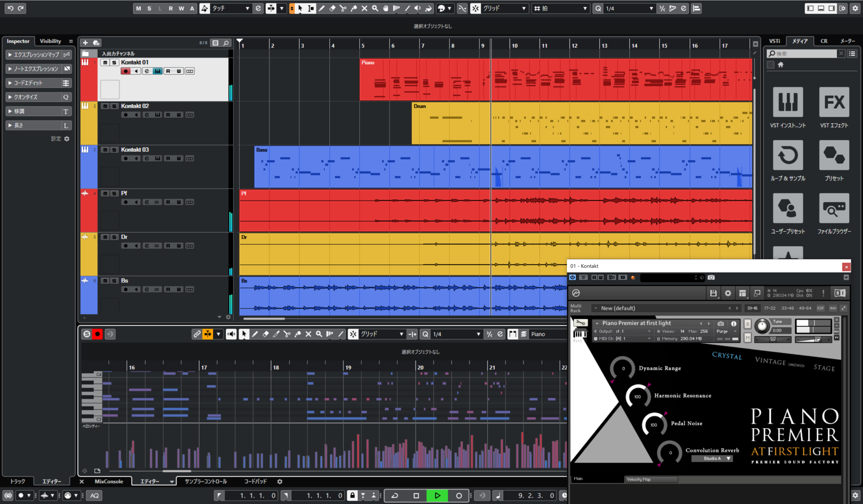Open grid type 拍 dropdown

(x=560, y=8)
